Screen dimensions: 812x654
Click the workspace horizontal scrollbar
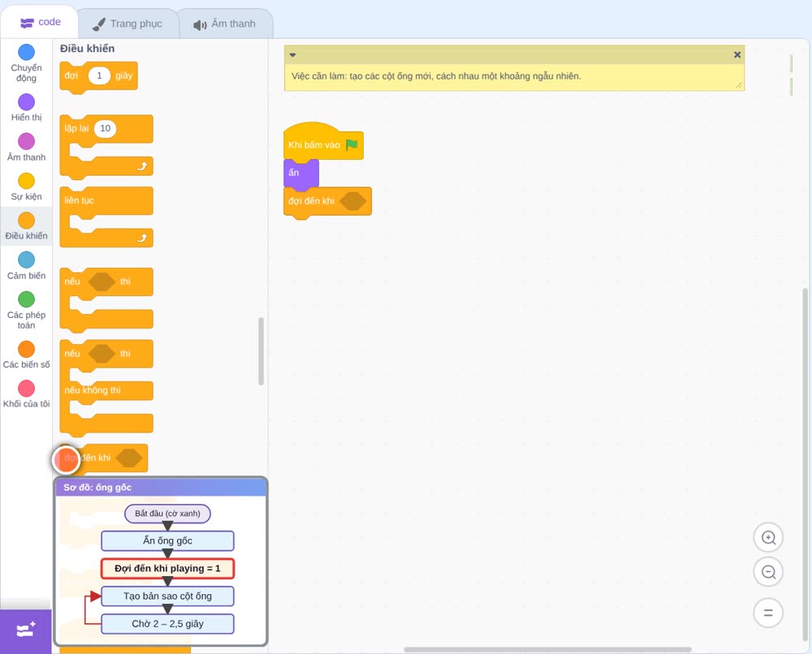point(547,649)
